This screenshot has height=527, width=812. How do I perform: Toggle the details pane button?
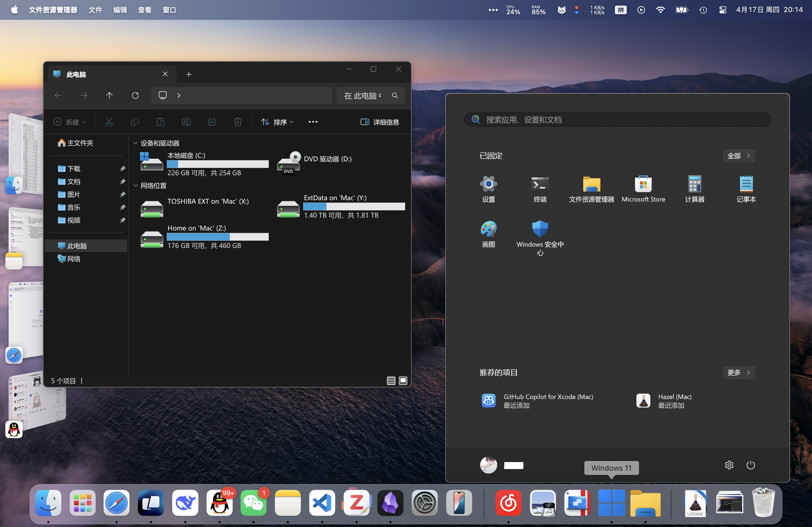pos(379,122)
